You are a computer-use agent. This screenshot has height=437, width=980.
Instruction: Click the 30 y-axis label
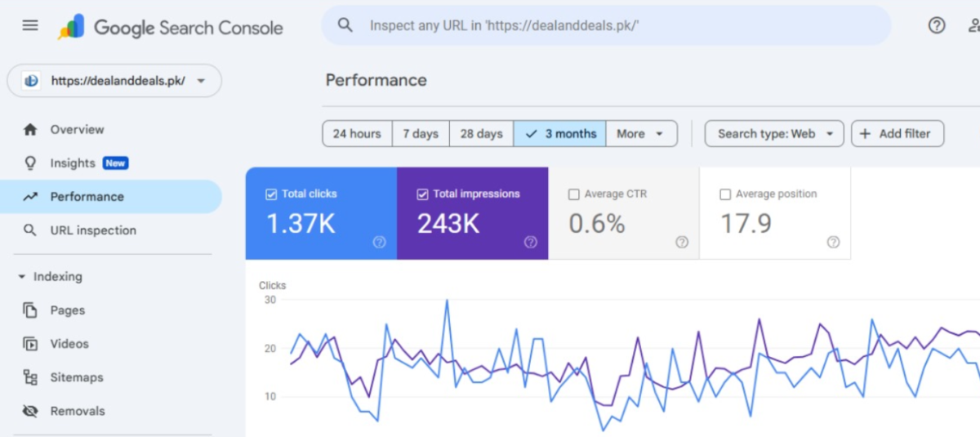pos(270,300)
